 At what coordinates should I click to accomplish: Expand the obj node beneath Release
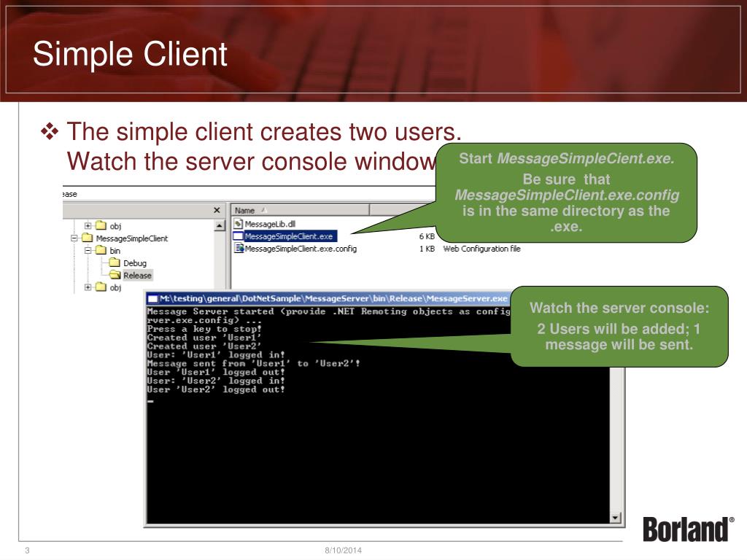click(x=88, y=287)
